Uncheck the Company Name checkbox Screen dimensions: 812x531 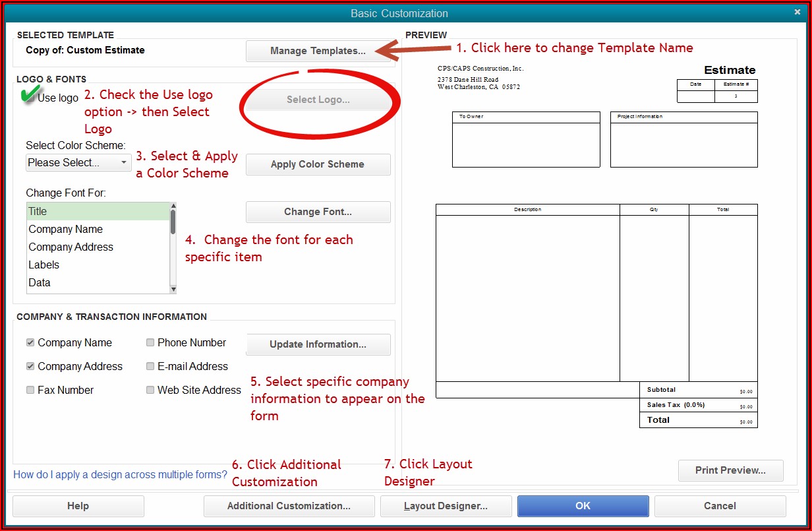30,343
